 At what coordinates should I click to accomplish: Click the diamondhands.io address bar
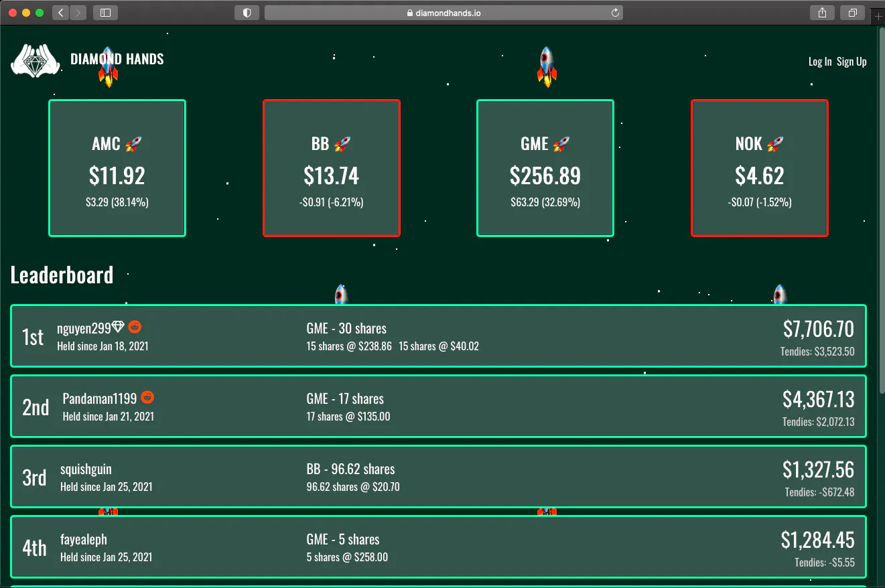coord(444,13)
